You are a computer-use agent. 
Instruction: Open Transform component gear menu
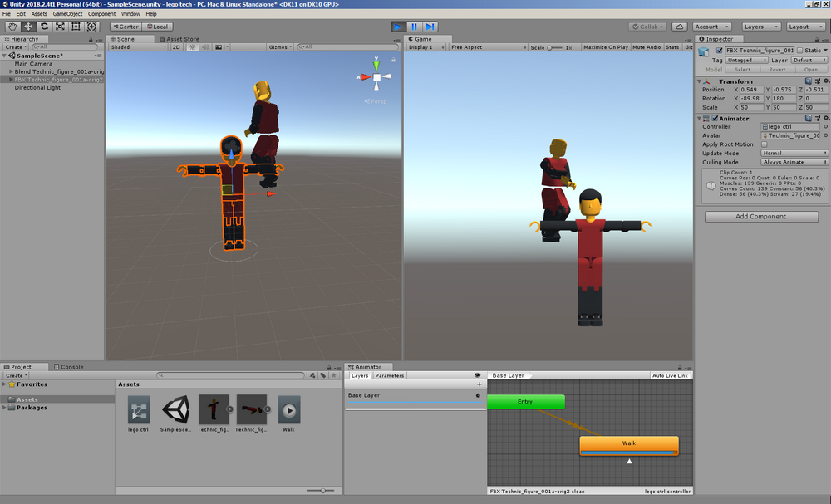(826, 81)
